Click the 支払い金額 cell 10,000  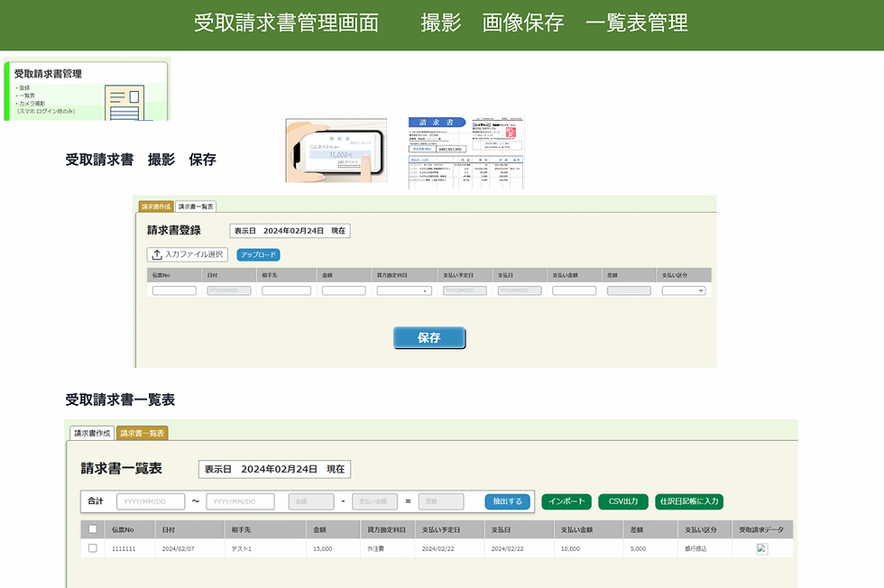click(570, 548)
